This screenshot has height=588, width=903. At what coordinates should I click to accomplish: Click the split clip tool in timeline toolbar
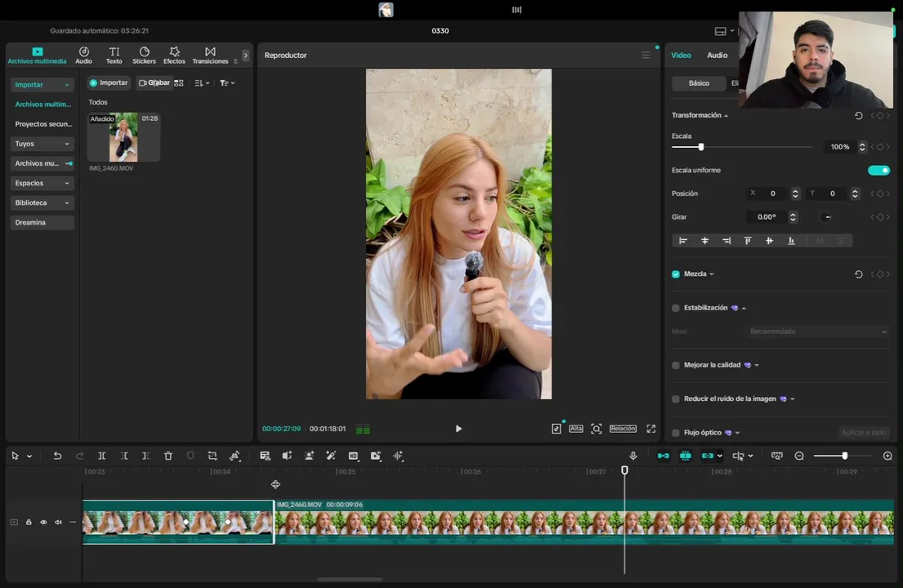click(x=102, y=456)
